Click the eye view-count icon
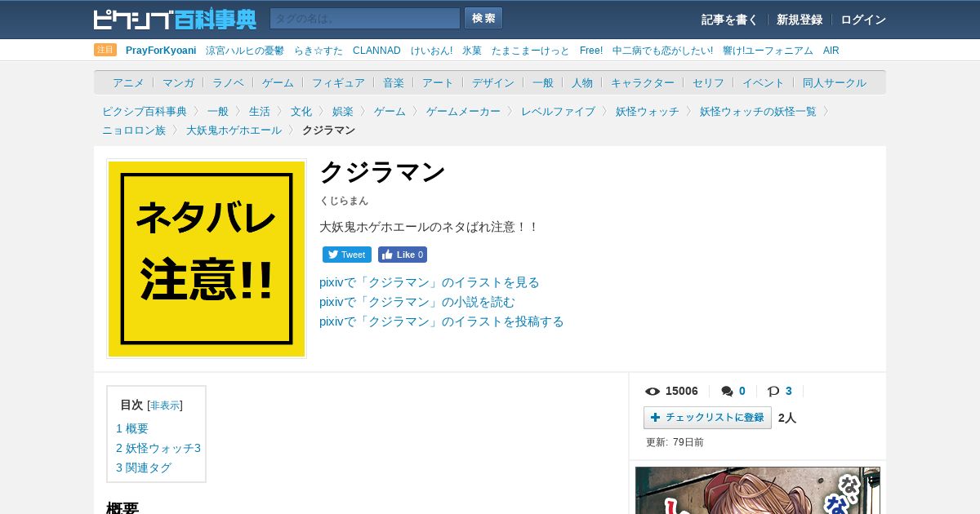 coord(653,392)
